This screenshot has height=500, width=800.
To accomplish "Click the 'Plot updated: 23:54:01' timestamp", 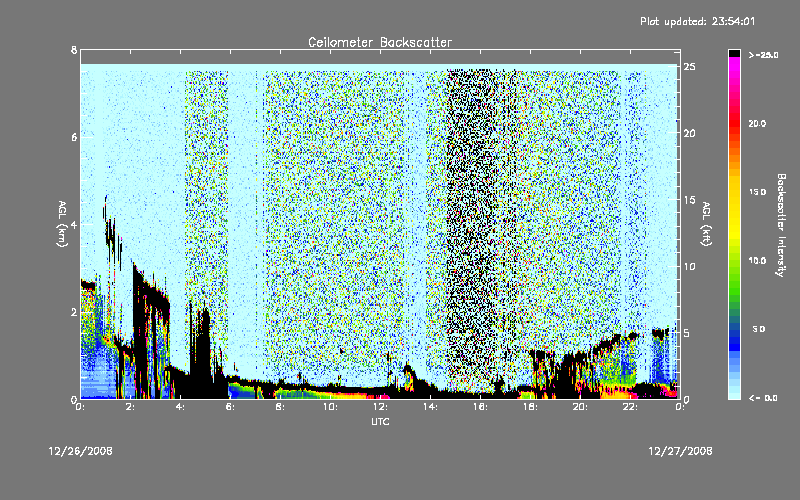I will pyautogui.click(x=697, y=21).
